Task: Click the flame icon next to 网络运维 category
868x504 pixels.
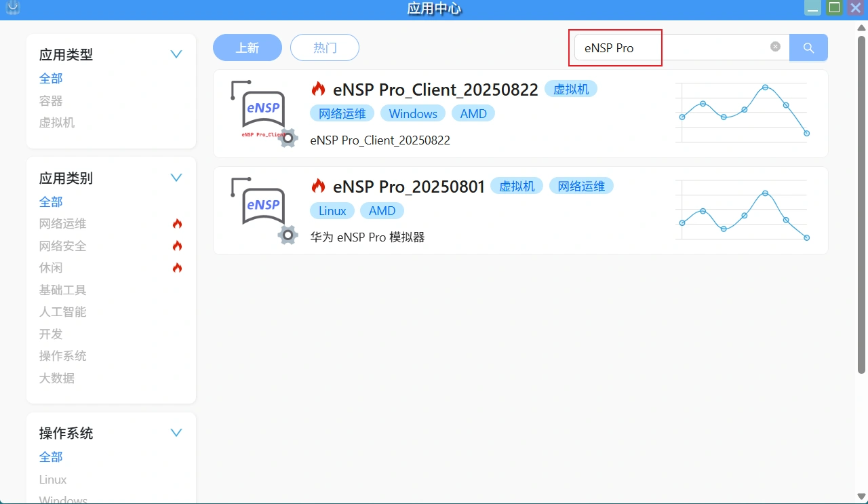Action: pos(177,223)
